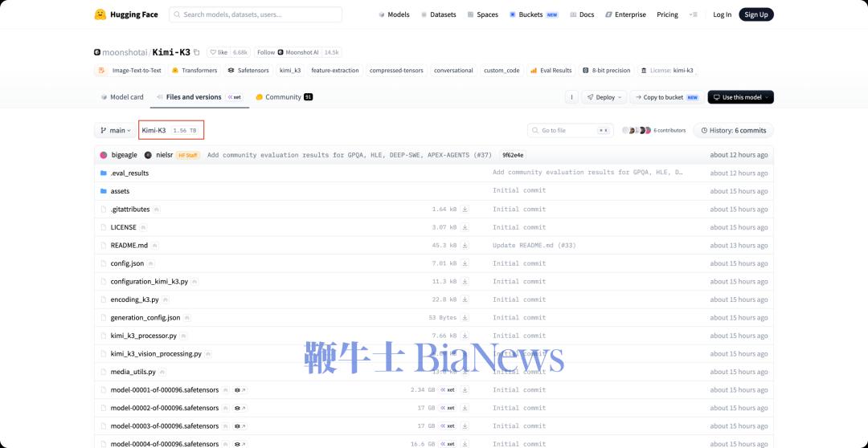The height and width of the screenshot is (448, 868).
Task: Download generation_config.json icon
Action: point(465,317)
